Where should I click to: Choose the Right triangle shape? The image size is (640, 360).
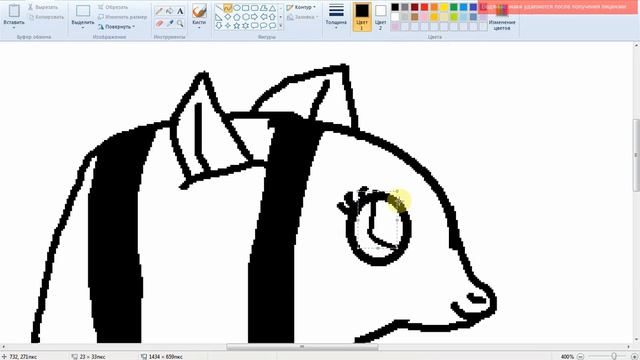click(219, 17)
